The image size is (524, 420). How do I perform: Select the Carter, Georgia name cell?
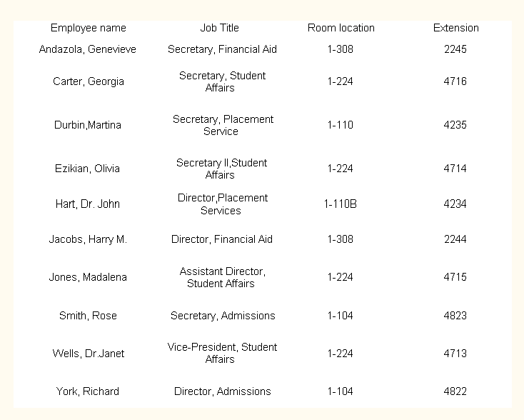click(x=88, y=81)
